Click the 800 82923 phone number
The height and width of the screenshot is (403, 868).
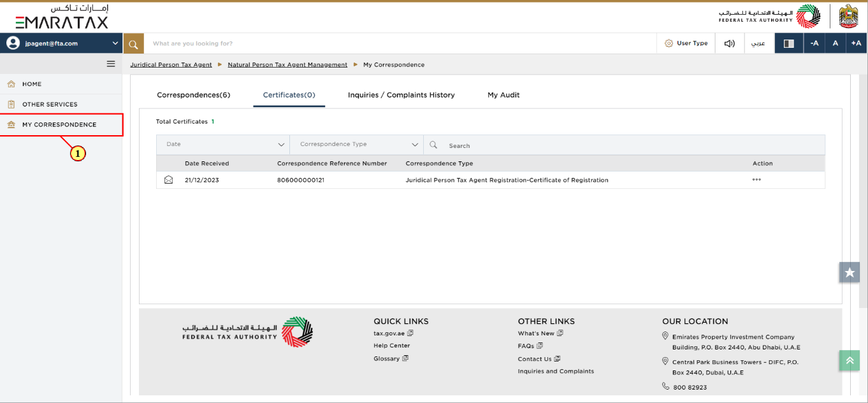690,387
